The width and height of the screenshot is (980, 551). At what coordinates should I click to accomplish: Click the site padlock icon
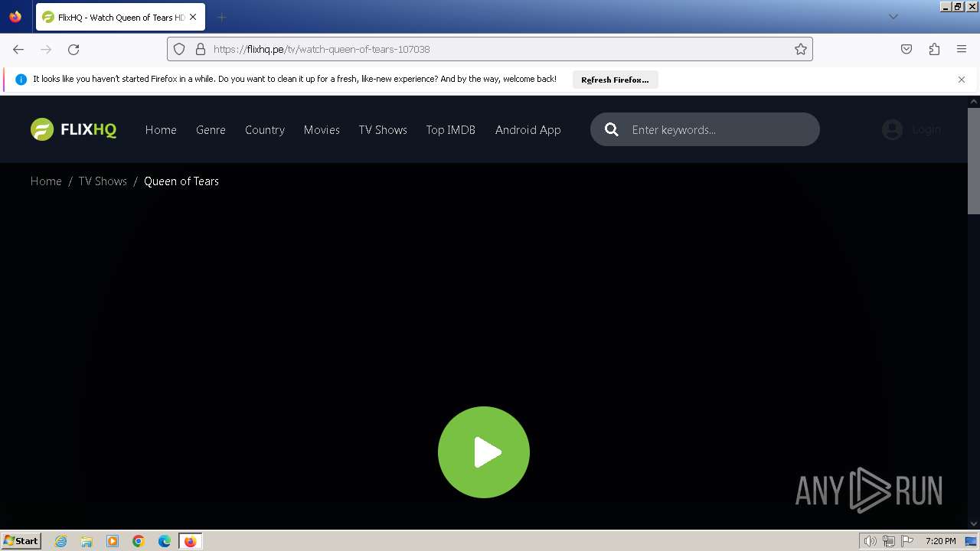coord(201,49)
